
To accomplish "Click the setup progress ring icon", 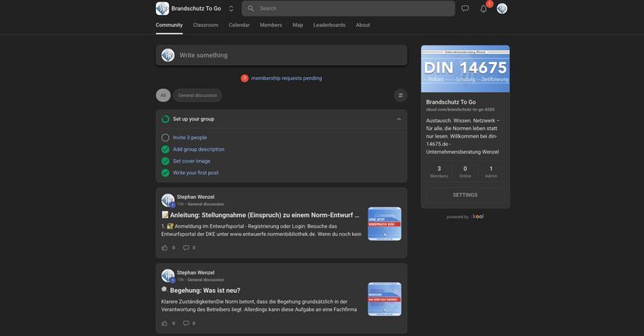I will click(165, 119).
